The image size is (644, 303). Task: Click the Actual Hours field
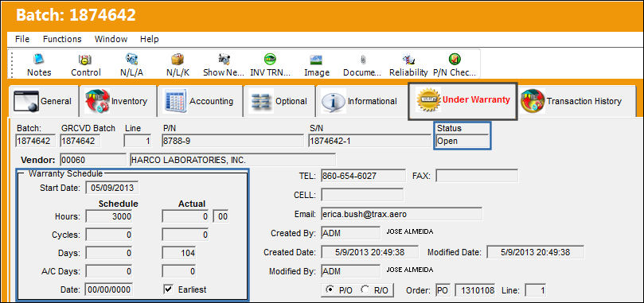point(185,216)
